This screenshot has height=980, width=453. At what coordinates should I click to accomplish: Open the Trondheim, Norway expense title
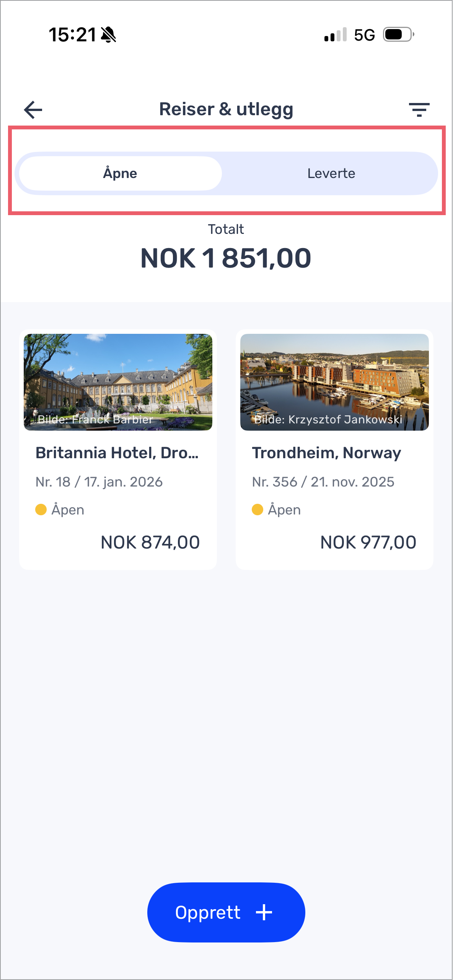pos(326,453)
